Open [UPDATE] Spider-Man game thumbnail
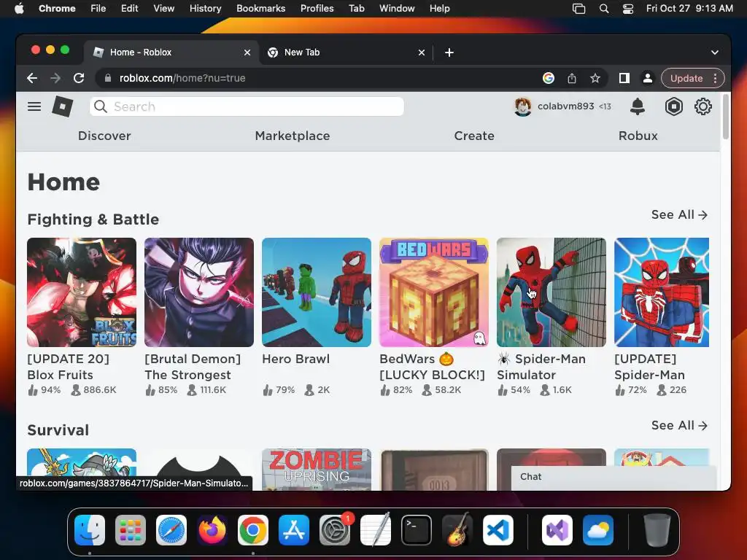Image resolution: width=747 pixels, height=560 pixels. [661, 292]
